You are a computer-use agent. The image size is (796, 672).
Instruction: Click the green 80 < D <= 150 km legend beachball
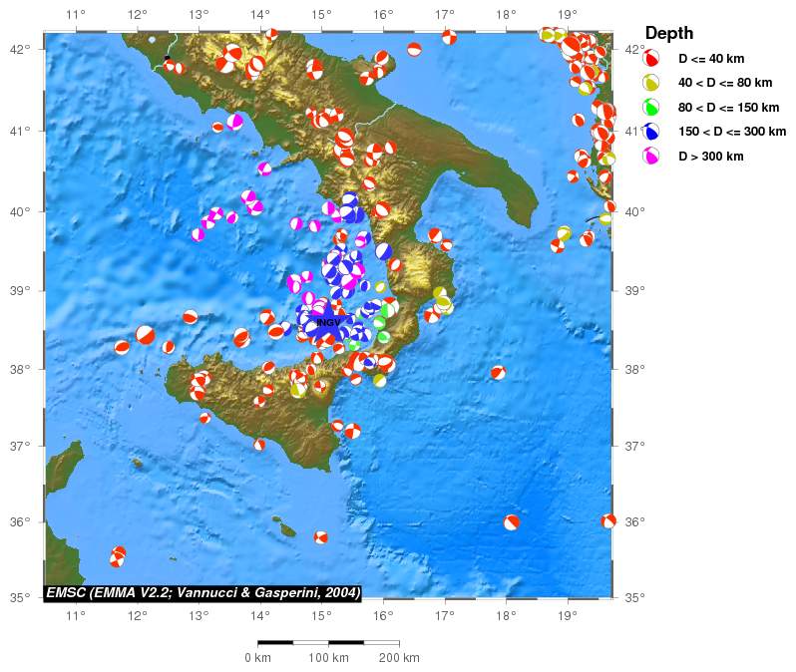pos(650,107)
